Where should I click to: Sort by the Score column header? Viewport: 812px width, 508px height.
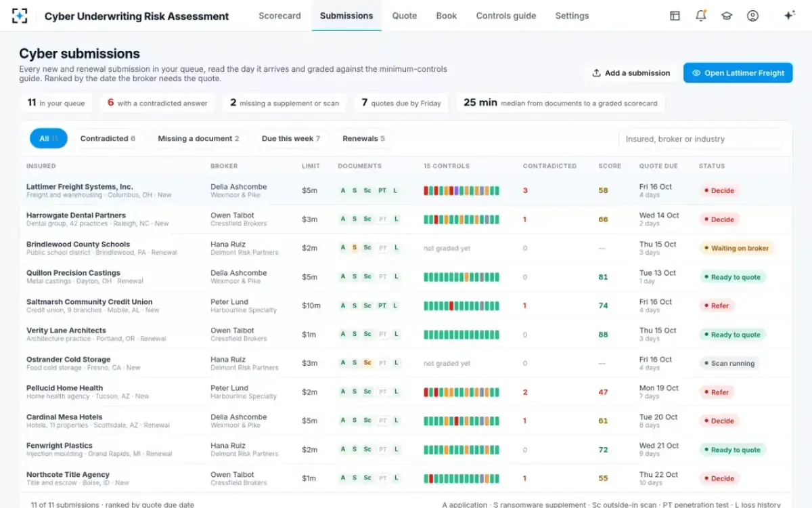pos(610,166)
